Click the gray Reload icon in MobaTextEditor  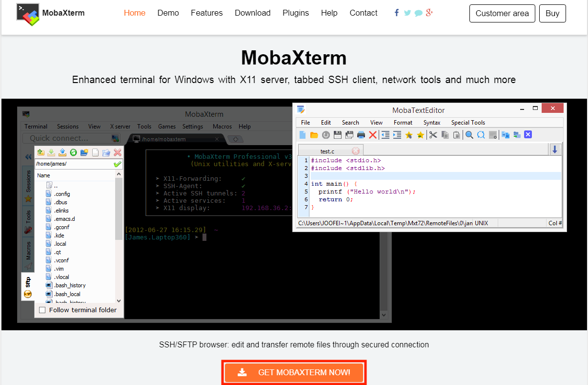click(x=325, y=135)
